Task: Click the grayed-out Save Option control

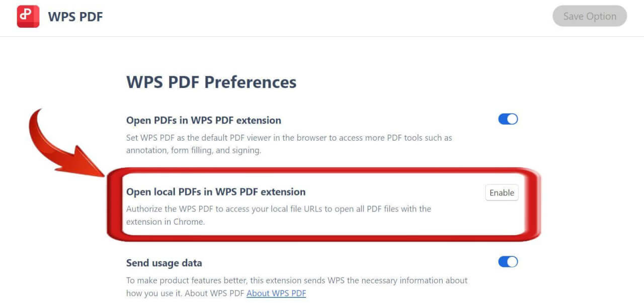Action: pyautogui.click(x=589, y=16)
